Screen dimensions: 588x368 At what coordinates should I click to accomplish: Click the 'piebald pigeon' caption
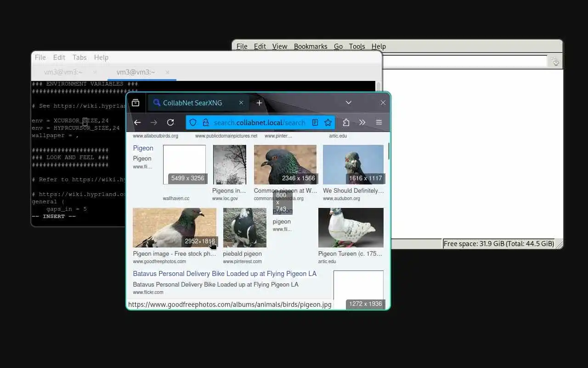(243, 254)
